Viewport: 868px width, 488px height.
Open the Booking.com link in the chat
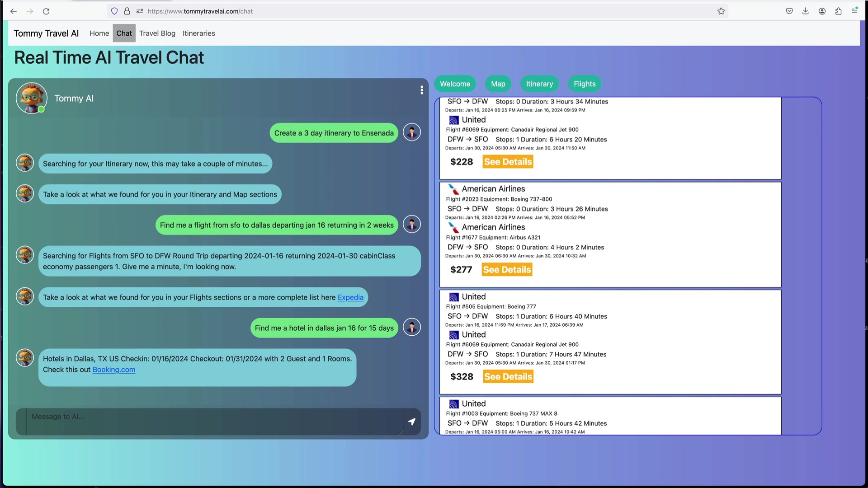(x=114, y=370)
